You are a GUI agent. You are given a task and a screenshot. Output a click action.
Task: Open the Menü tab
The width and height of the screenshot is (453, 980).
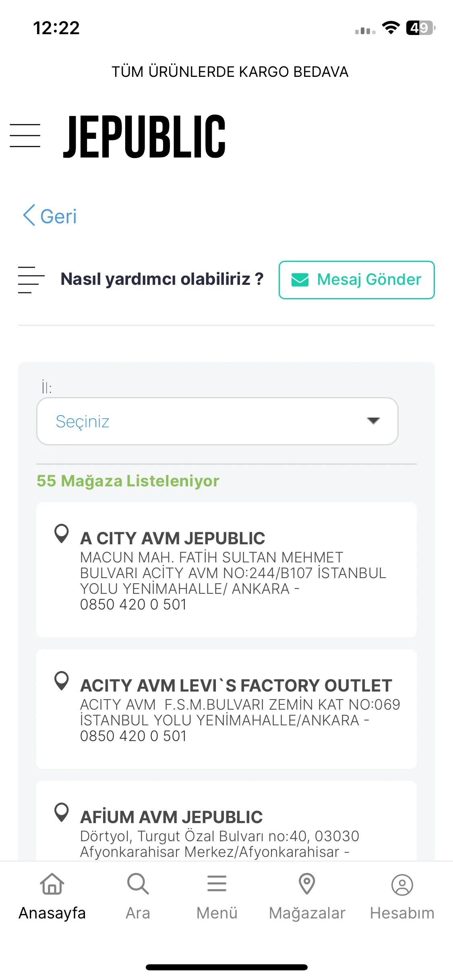pyautogui.click(x=217, y=896)
